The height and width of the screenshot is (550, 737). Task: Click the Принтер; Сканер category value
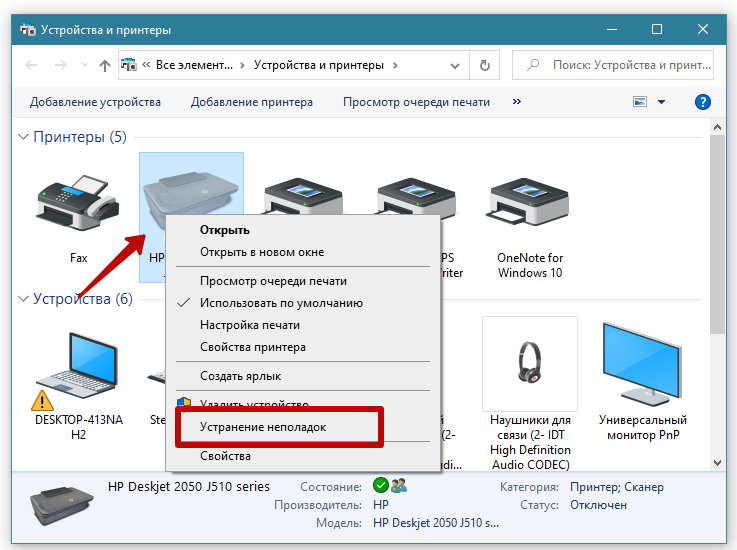(617, 487)
